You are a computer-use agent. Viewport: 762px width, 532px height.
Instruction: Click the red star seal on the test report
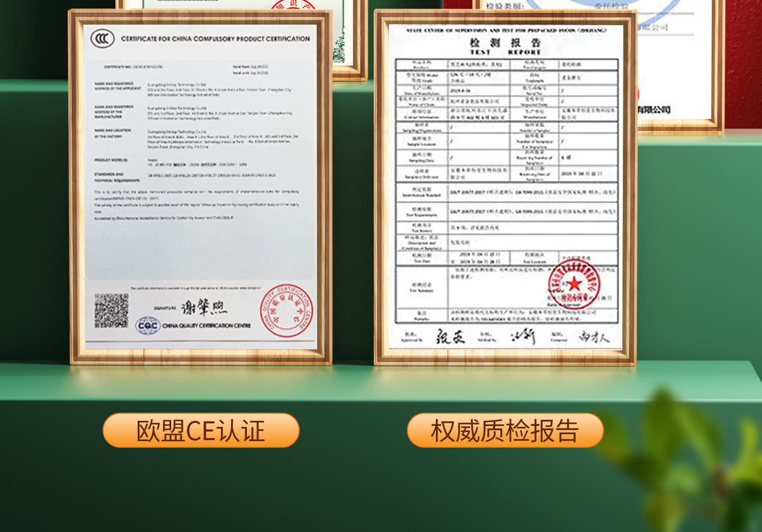(x=574, y=284)
